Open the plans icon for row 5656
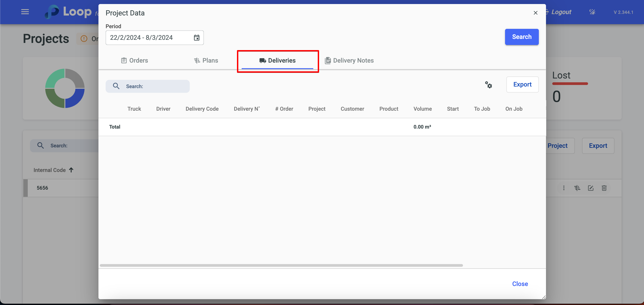644x305 pixels. [577, 188]
